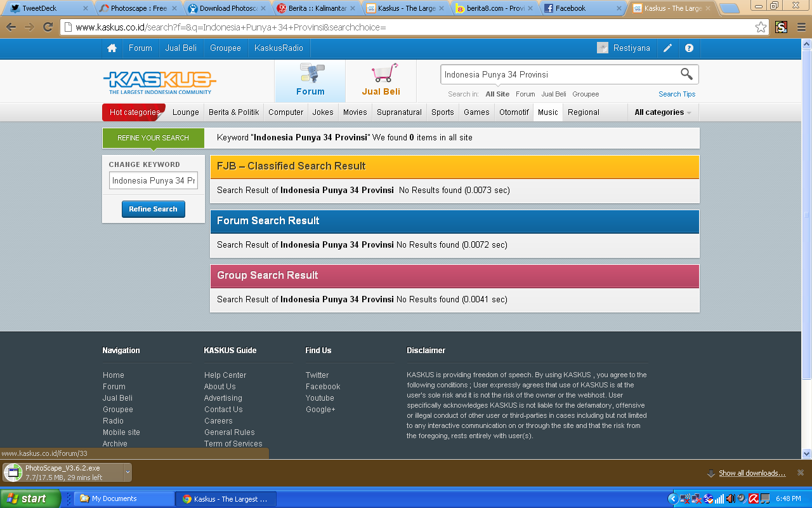The width and height of the screenshot is (812, 508).
Task: Close the Facebook tab
Action: (620, 8)
